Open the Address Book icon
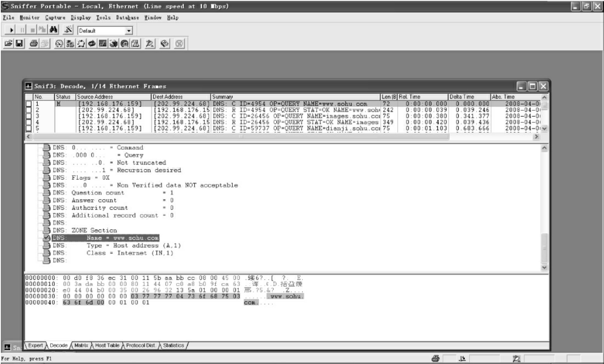 click(x=165, y=44)
